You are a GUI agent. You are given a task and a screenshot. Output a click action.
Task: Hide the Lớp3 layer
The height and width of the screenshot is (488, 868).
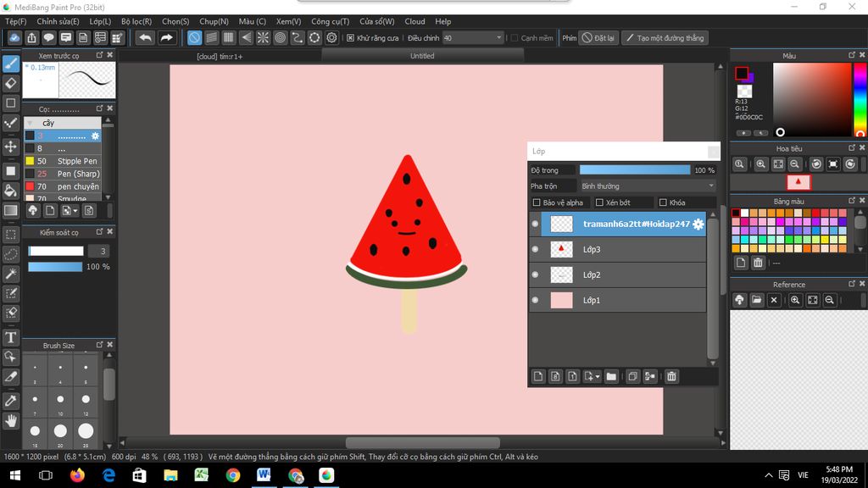click(535, 249)
